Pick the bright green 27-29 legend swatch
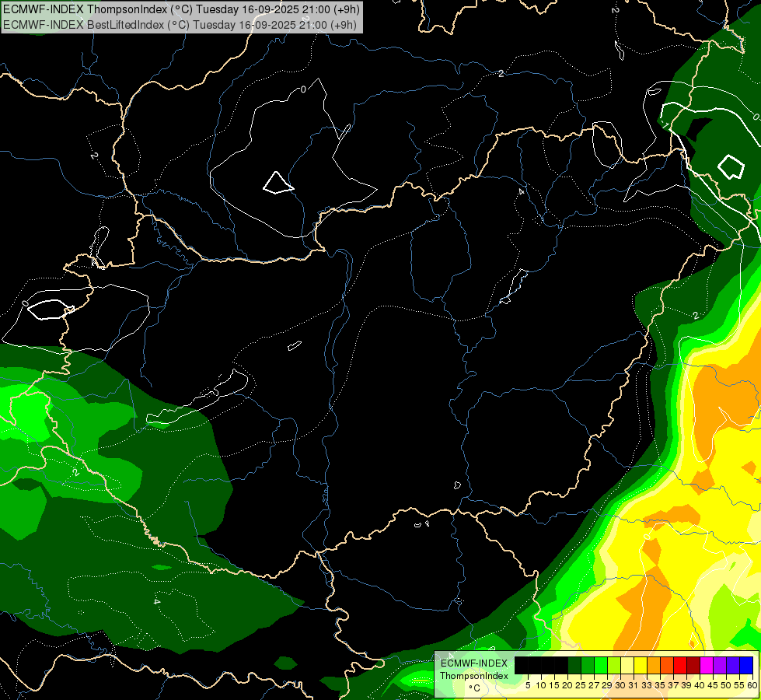761x700 pixels. coord(601,666)
